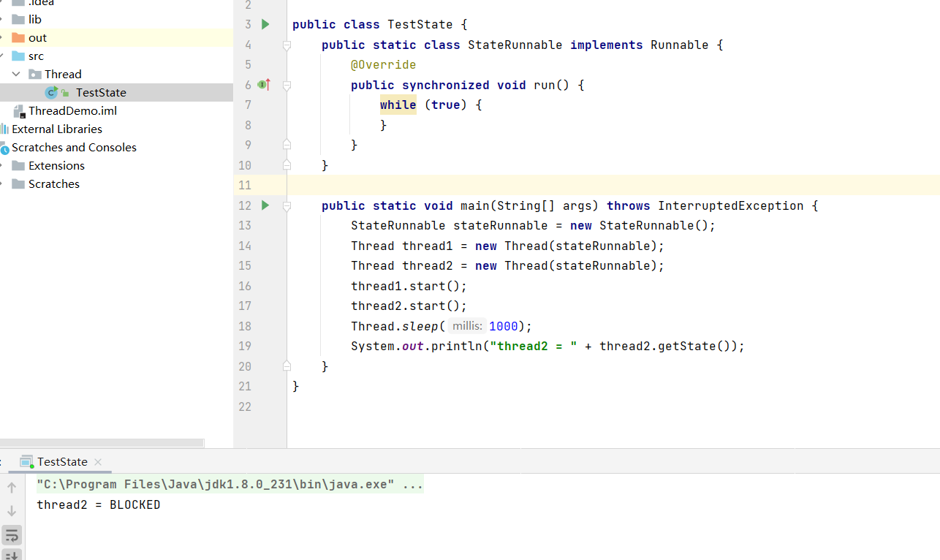Click the @Override annotation
The image size is (940, 560).
coord(383,65)
